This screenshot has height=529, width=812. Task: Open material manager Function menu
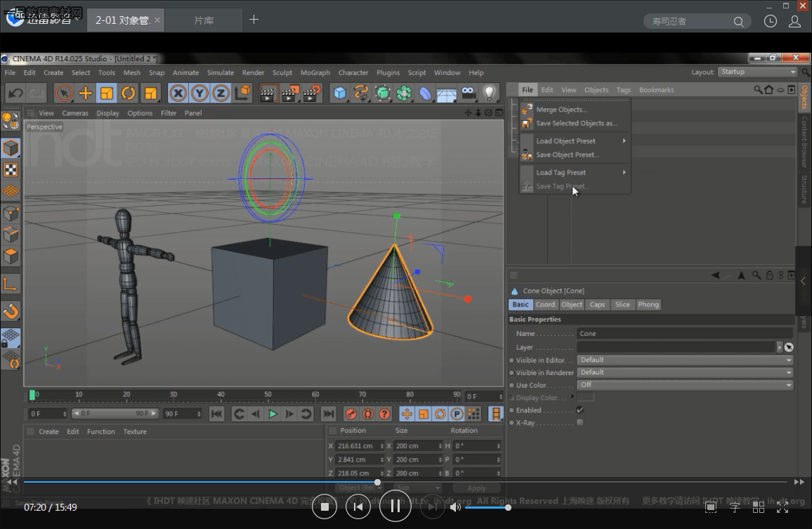[x=101, y=431]
